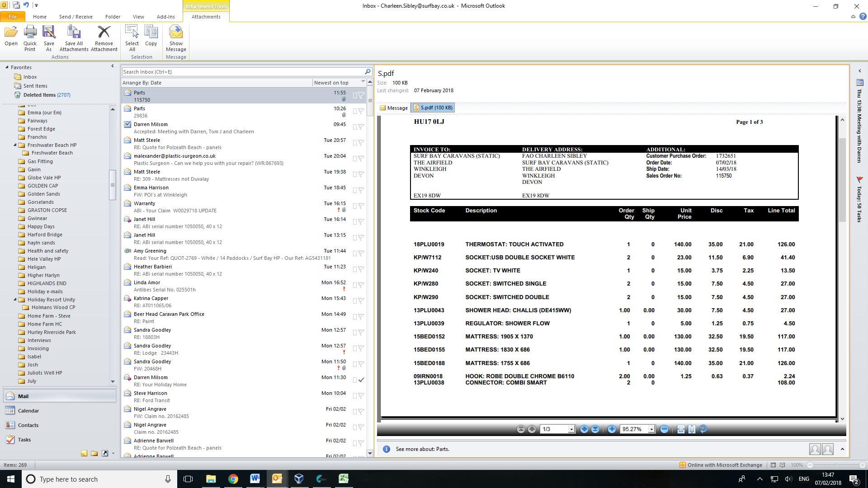
Task: Click Show Message in the ribbon
Action: click(x=176, y=38)
